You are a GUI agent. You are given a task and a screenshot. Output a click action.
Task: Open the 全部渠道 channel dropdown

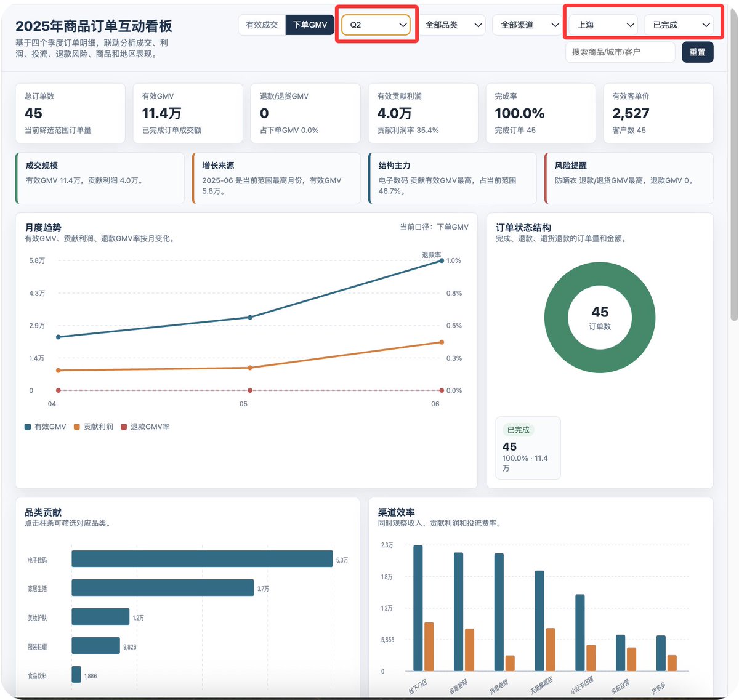click(x=527, y=25)
